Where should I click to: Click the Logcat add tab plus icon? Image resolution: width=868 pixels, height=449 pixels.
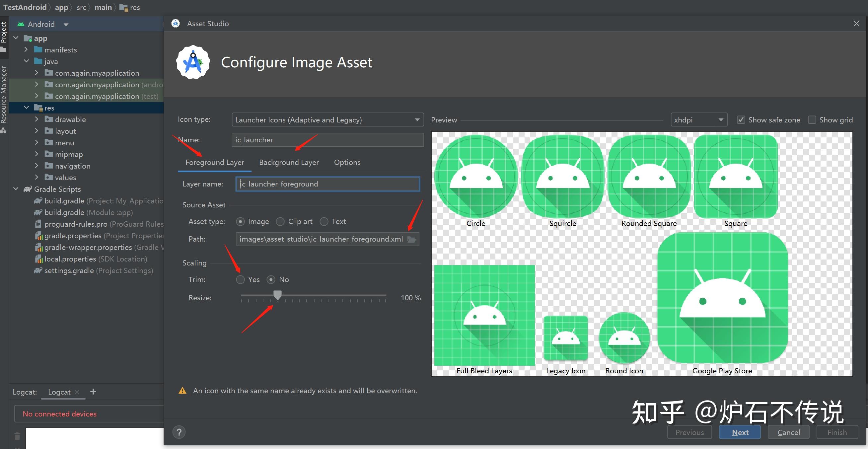point(93,392)
